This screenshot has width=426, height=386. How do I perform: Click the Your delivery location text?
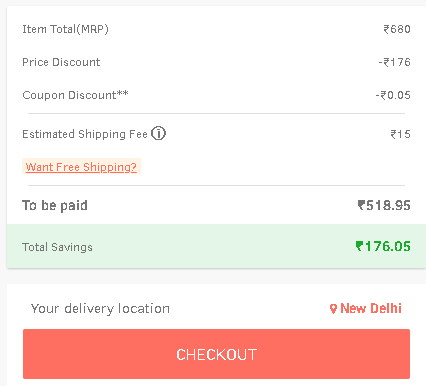[100, 309]
